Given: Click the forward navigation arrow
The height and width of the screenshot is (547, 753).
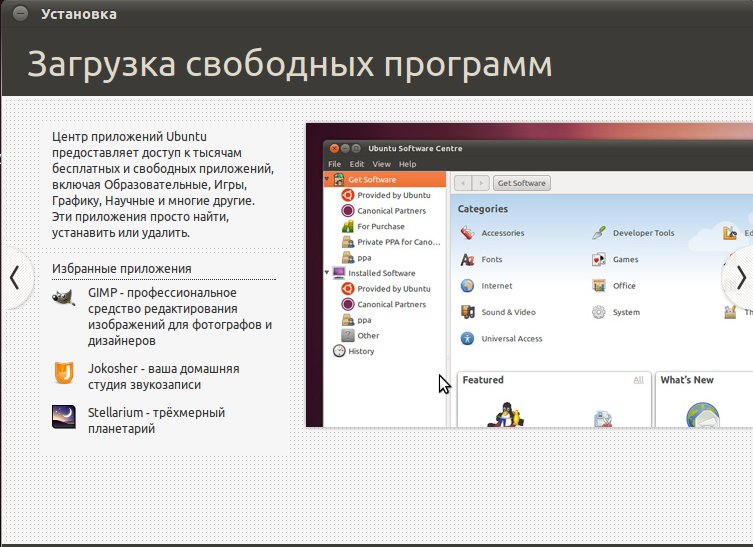Looking at the screenshot, I should click(x=481, y=183).
